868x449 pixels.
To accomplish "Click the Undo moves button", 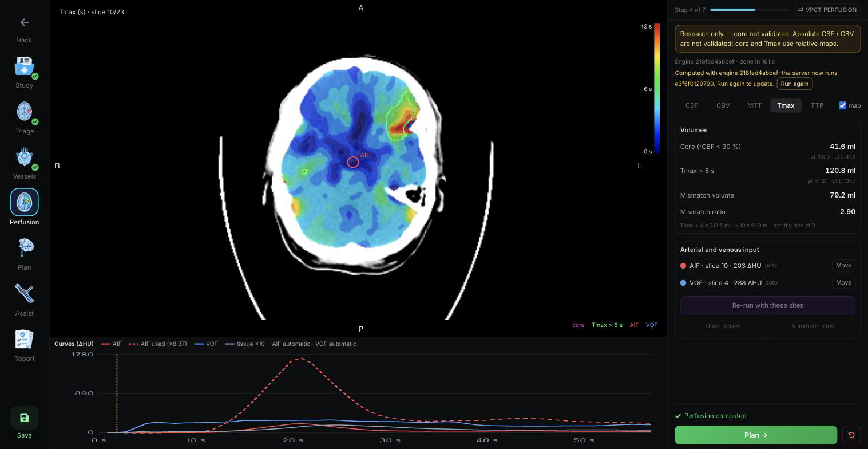I will tap(723, 326).
